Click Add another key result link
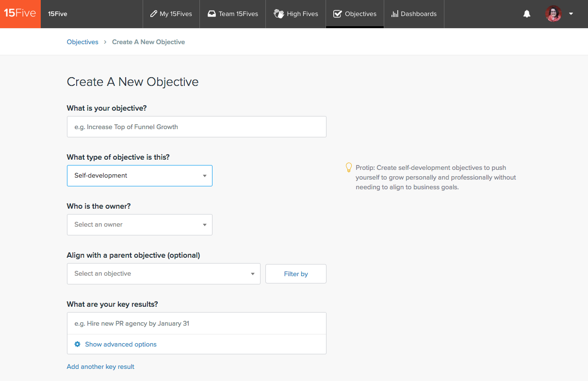The height and width of the screenshot is (381, 588). [100, 366]
